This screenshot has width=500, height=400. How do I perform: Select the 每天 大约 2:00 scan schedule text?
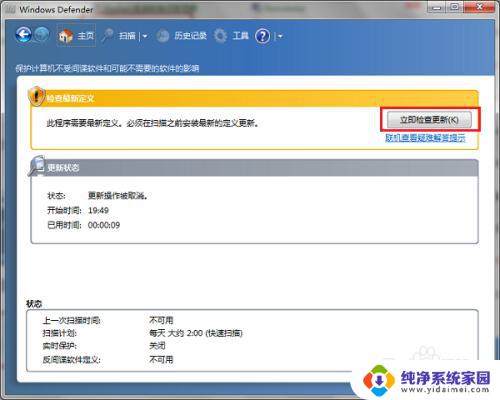tap(196, 333)
